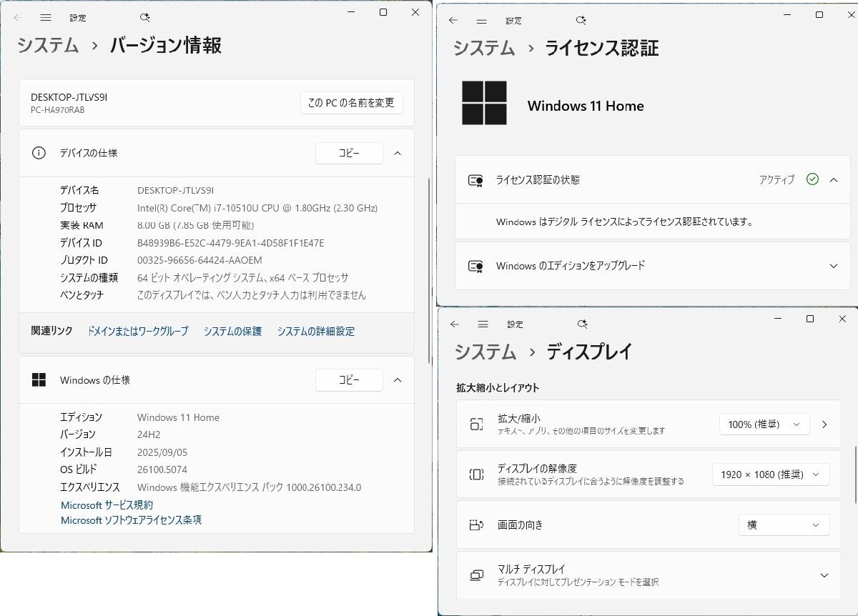Click the arrow to open 拡大/縮小 details page

(x=824, y=424)
